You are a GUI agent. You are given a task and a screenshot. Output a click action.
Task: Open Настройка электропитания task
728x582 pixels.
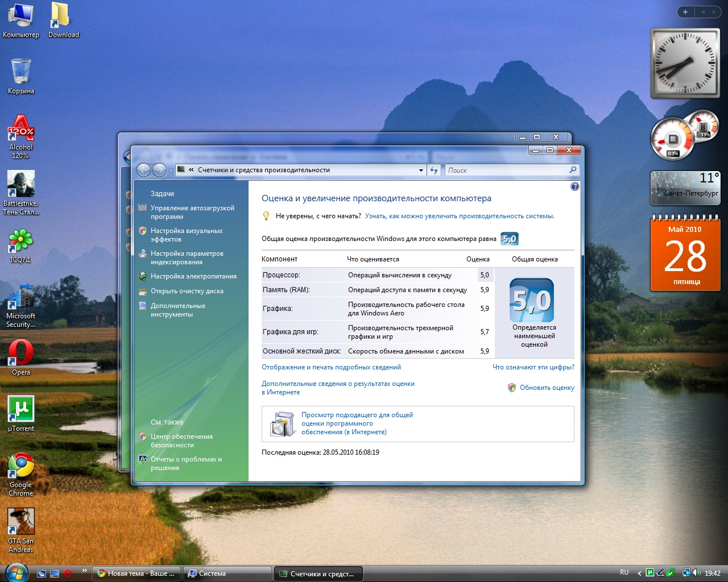(x=193, y=276)
